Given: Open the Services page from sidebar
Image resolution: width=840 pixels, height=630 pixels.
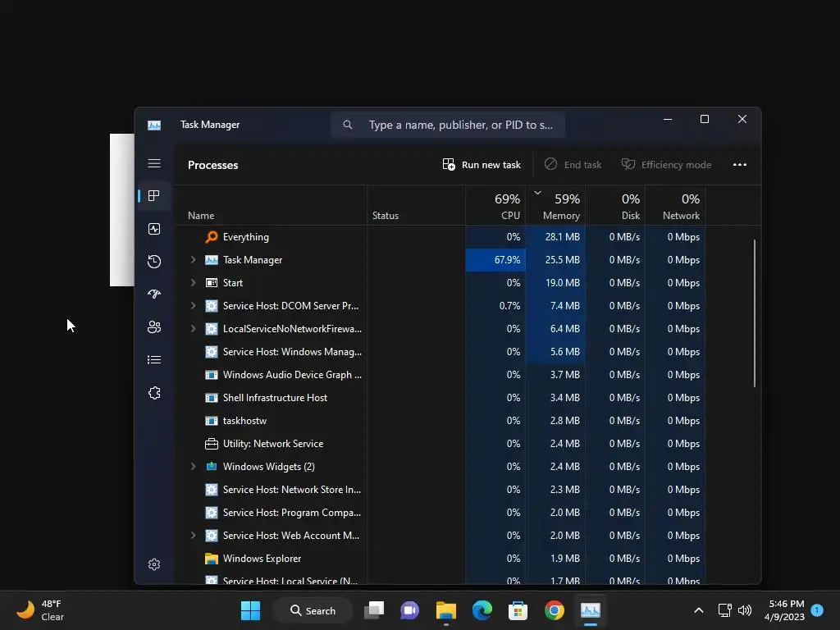Looking at the screenshot, I should (154, 393).
